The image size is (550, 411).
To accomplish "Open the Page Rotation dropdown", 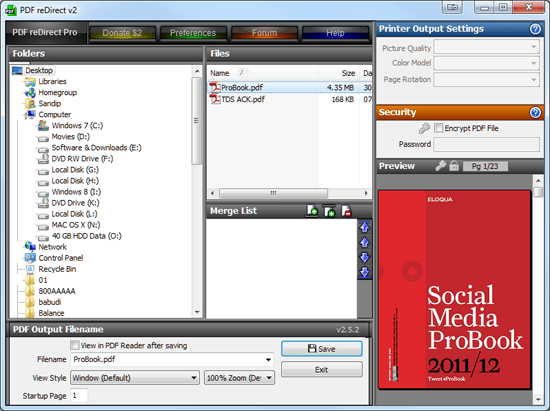I will point(487,80).
